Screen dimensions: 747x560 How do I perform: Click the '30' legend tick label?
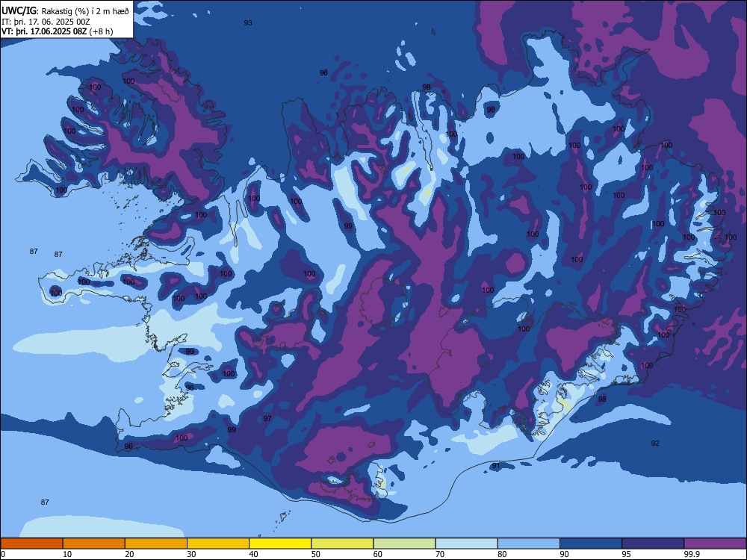pos(191,554)
